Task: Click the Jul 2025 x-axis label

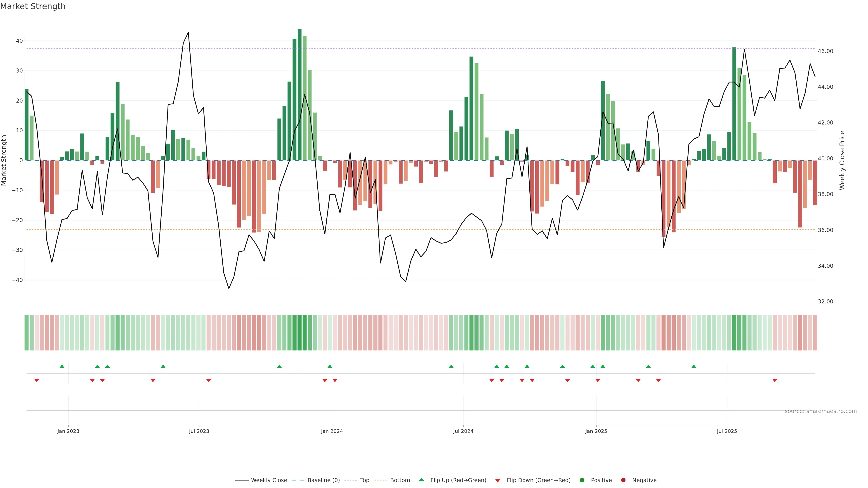Action: (727, 431)
